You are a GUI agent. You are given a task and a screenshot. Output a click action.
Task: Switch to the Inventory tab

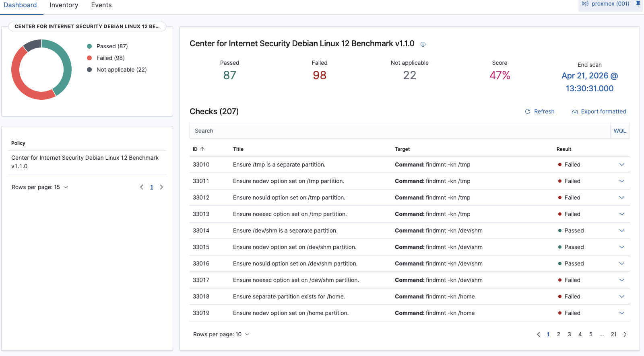pyautogui.click(x=64, y=5)
